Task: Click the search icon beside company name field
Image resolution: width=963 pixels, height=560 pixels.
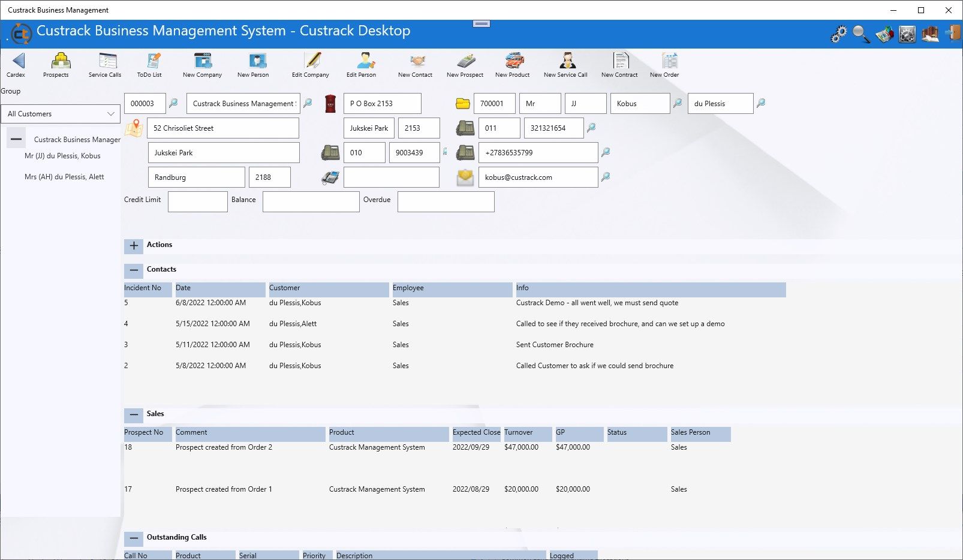Action: tap(308, 103)
